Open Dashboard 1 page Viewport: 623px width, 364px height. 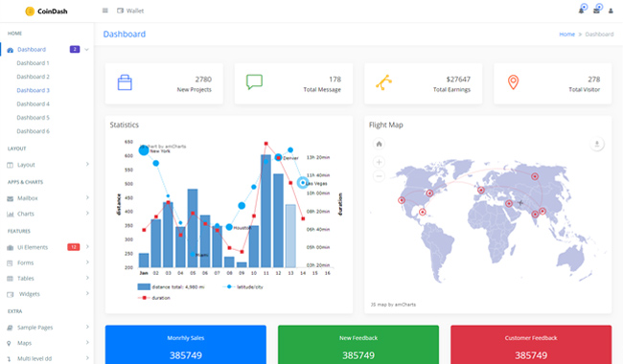click(x=33, y=63)
